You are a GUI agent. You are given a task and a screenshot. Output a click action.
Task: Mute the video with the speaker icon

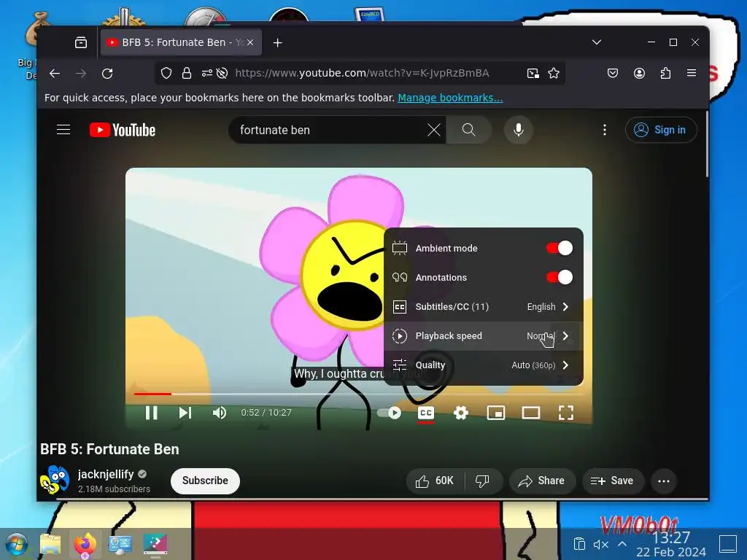(219, 413)
